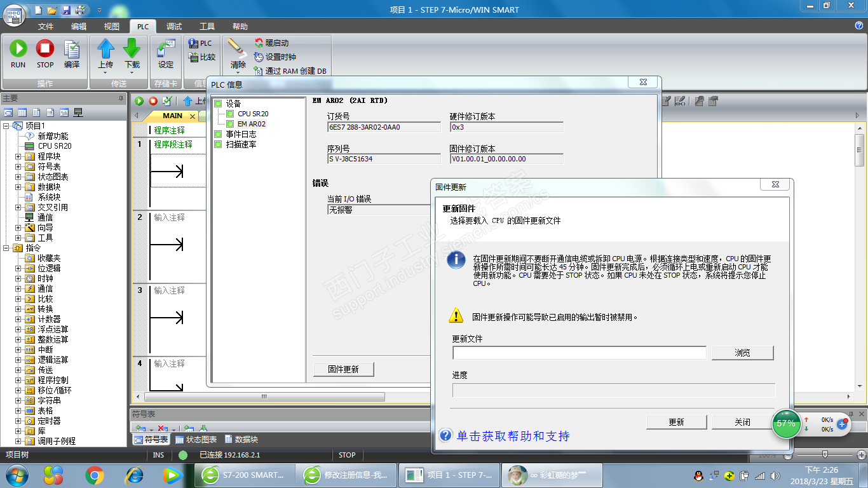Click the blue help icon in 固件更新 dialog
The height and width of the screenshot is (488, 868).
(445, 436)
